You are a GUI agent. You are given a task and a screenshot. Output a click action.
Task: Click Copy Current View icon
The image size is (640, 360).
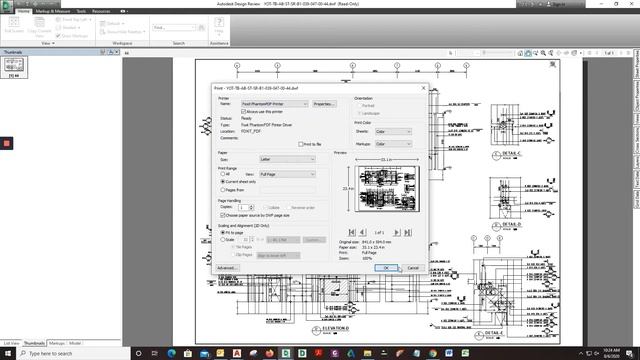(39, 27)
